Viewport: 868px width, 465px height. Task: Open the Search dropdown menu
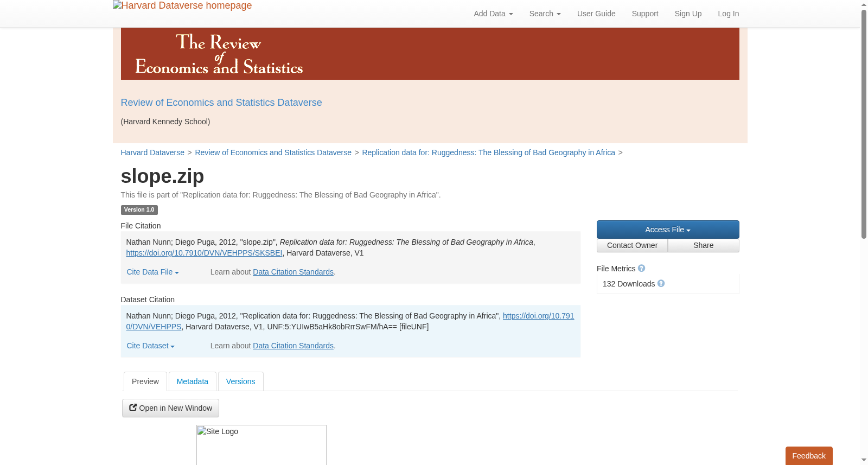(x=545, y=14)
